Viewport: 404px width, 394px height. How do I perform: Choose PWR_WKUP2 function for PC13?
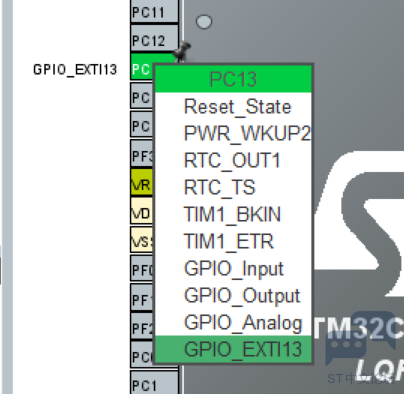[233, 133]
